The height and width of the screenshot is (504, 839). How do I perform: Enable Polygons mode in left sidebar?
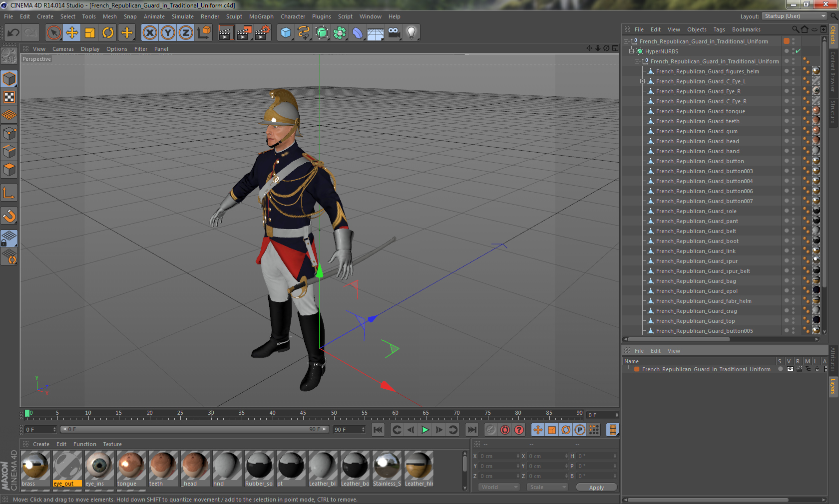[x=9, y=170]
